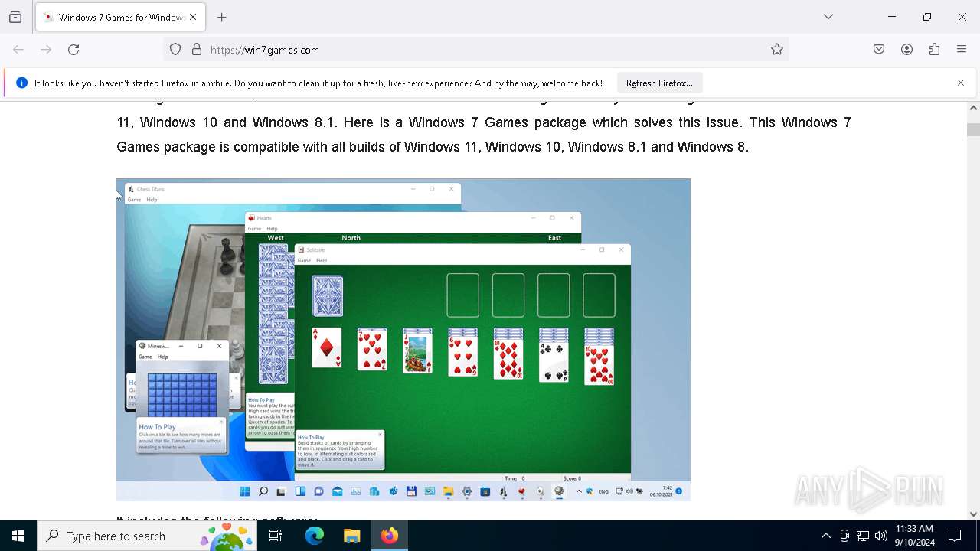Reload the current page
The image size is (980, 551).
(73, 50)
